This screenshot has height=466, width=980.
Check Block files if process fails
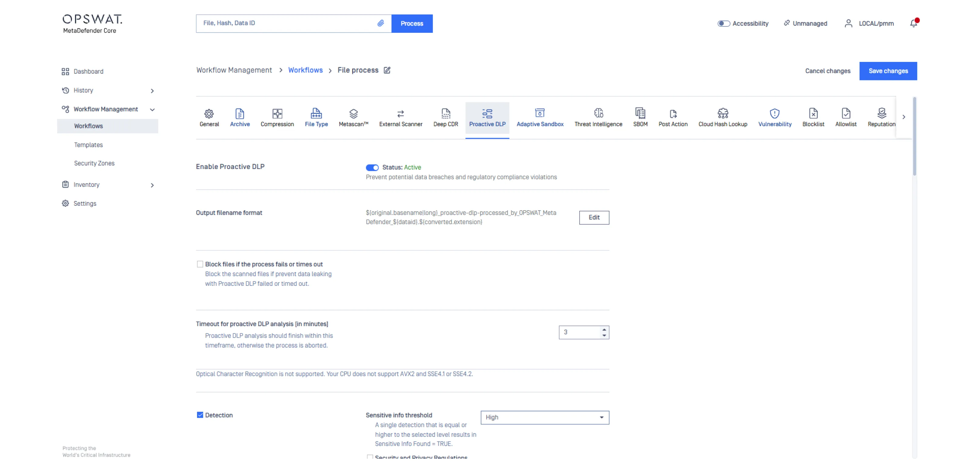[200, 264]
